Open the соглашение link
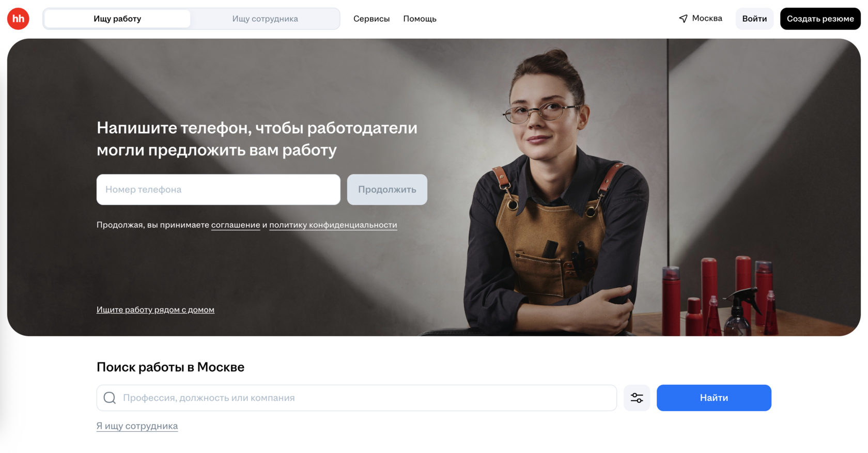This screenshot has height=453, width=868. point(236,225)
